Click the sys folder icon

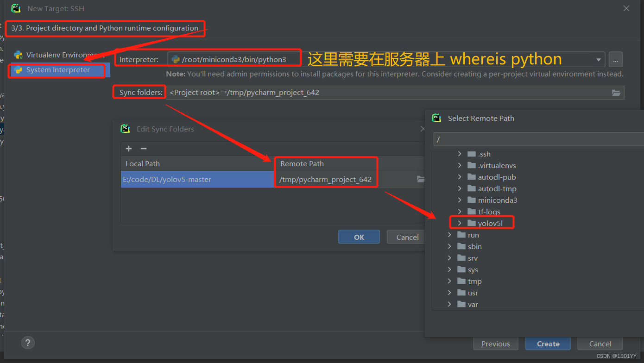461,269
